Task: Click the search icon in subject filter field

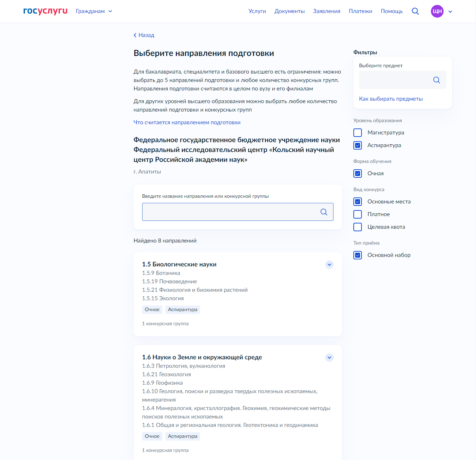Action: click(437, 80)
